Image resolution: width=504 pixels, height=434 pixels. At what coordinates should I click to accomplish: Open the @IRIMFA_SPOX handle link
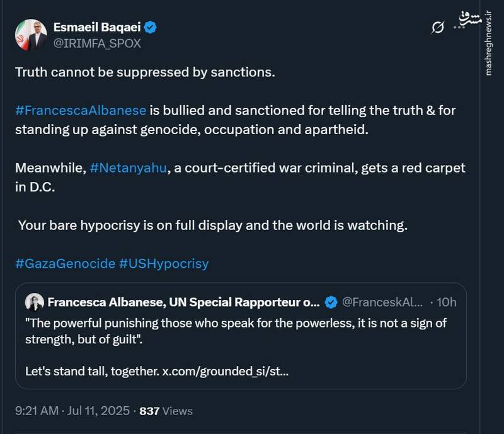(97, 43)
